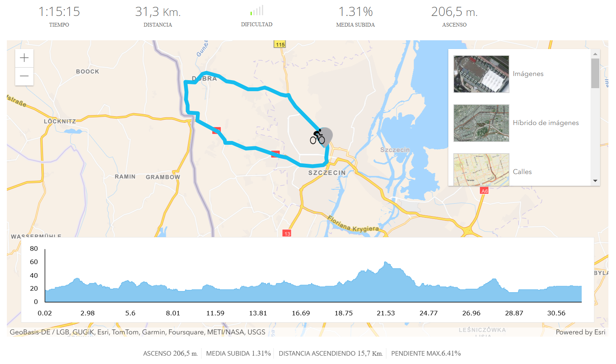Click the elevation profile peak near 21.53 km
The height and width of the screenshot is (364, 616).
click(386, 263)
